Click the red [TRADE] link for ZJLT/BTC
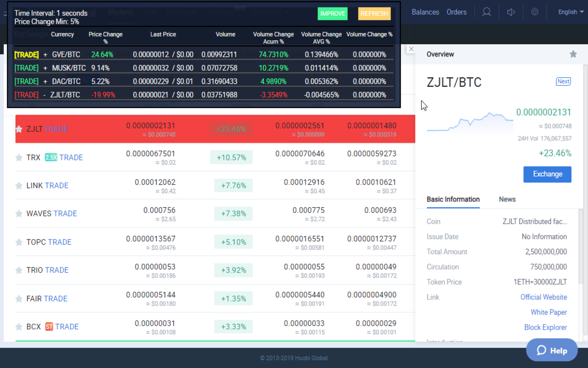 point(27,94)
